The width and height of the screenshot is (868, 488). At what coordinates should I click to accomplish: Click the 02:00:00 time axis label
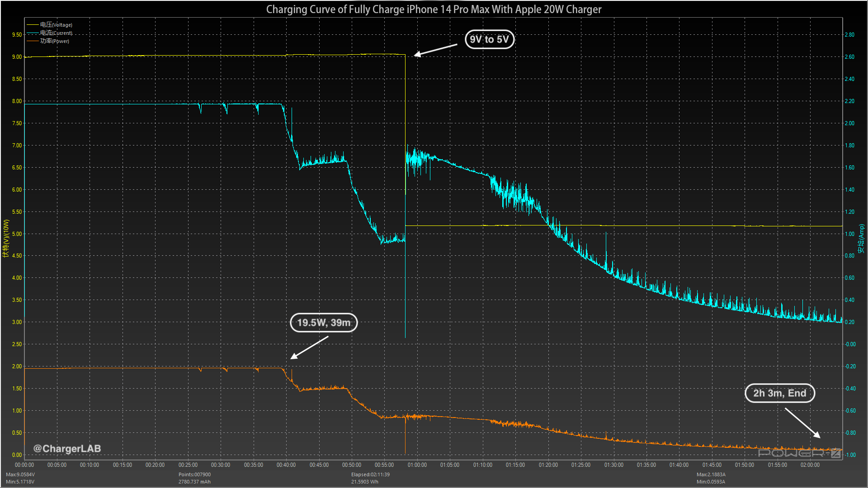pyautogui.click(x=810, y=465)
